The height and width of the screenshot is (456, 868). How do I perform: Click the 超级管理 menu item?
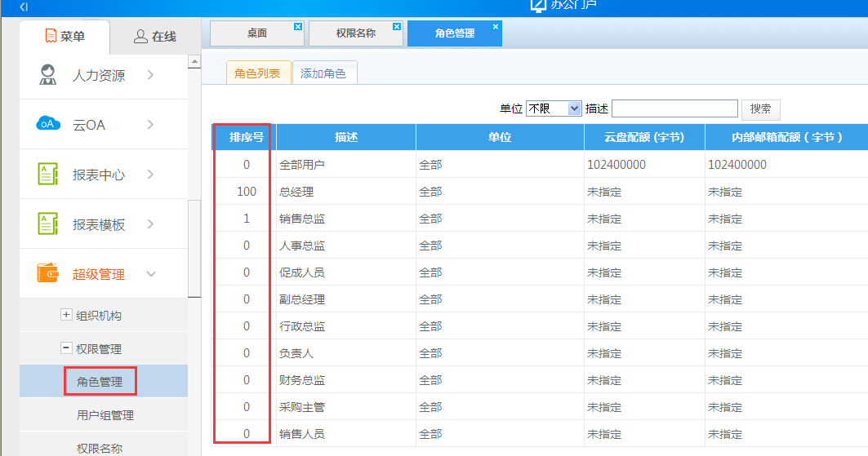(104, 273)
